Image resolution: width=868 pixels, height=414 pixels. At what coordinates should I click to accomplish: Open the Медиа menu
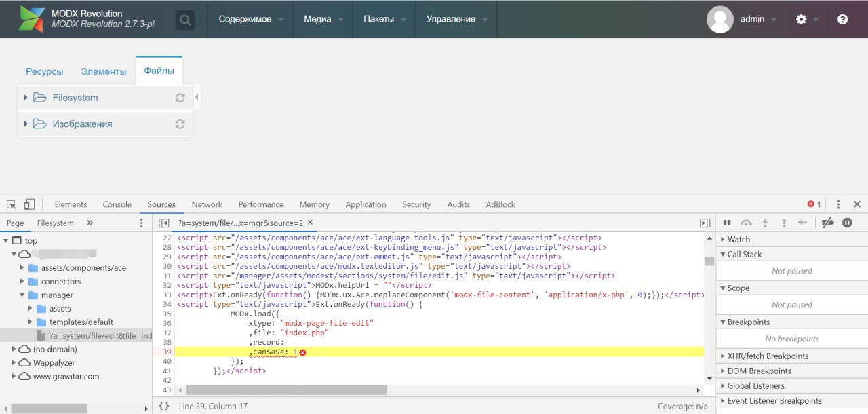(323, 19)
